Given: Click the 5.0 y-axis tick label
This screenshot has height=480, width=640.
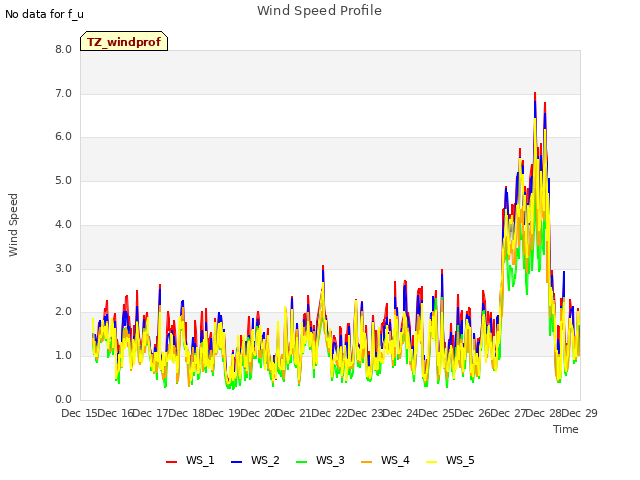Looking at the screenshot, I should (x=63, y=180).
